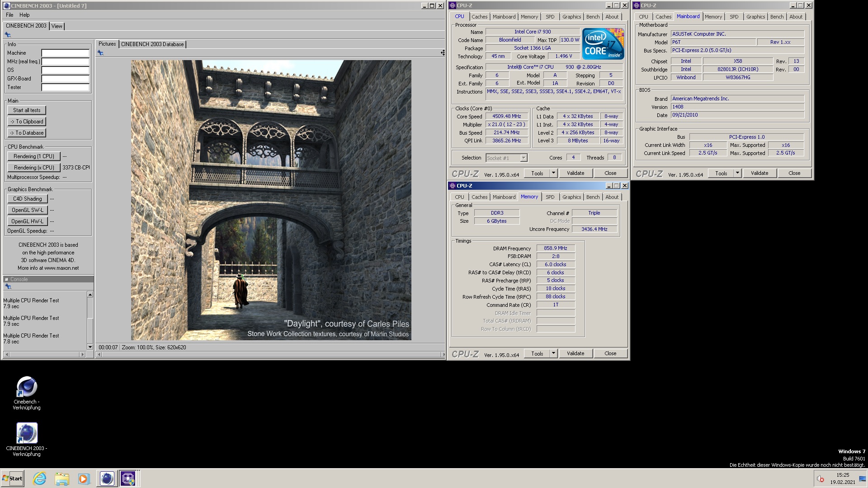Image resolution: width=868 pixels, height=488 pixels.
Task: Click the OS input field
Action: click(66, 70)
